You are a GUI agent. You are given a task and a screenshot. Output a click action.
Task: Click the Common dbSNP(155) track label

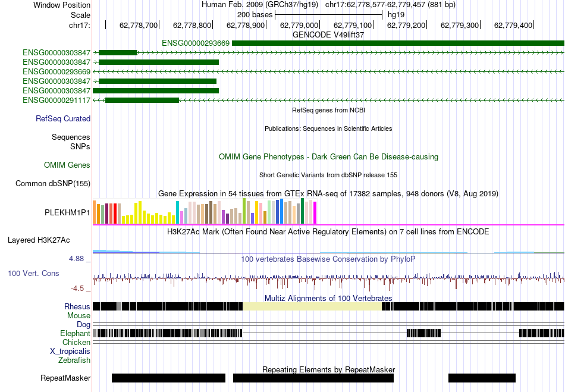click(53, 183)
